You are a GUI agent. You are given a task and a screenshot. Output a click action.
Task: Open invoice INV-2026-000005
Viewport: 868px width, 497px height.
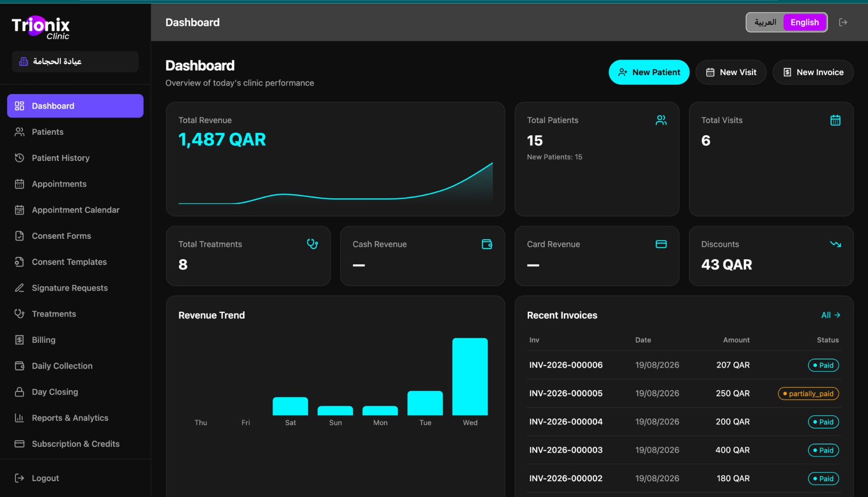click(x=566, y=393)
